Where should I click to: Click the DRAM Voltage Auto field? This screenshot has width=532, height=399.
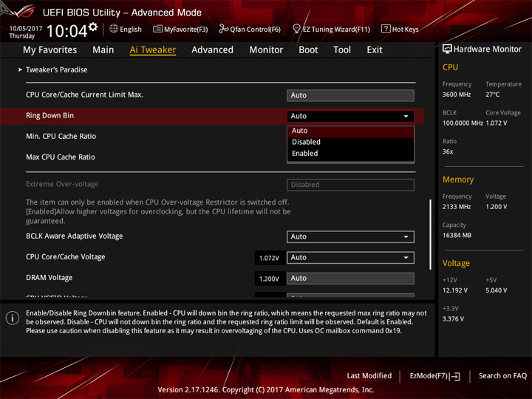point(350,279)
